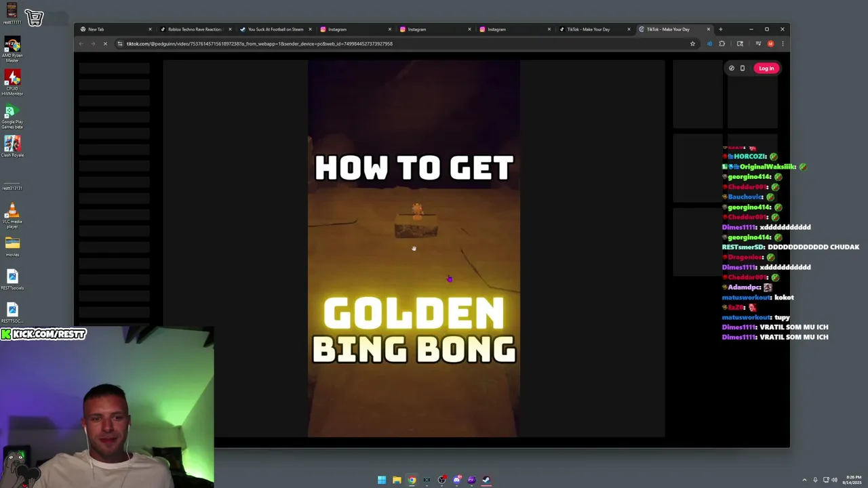Open the movies folder on desktop
Viewport: 868px width, 488px height.
(x=12, y=247)
